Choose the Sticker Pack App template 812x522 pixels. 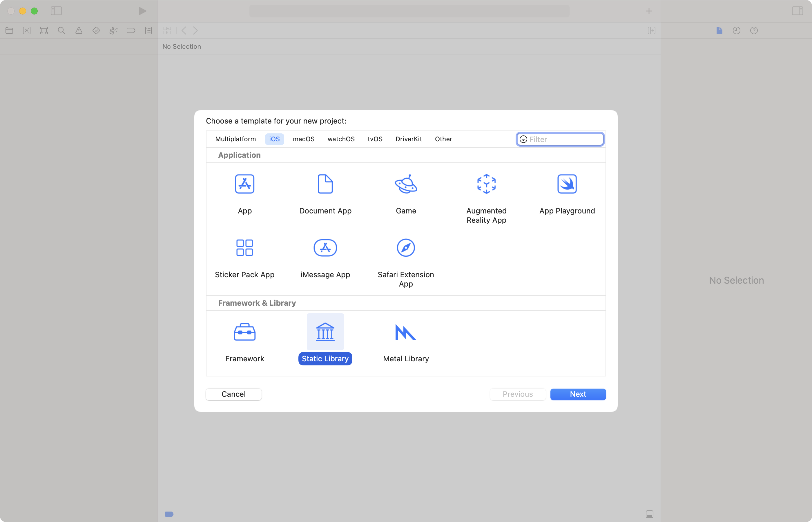244,248
